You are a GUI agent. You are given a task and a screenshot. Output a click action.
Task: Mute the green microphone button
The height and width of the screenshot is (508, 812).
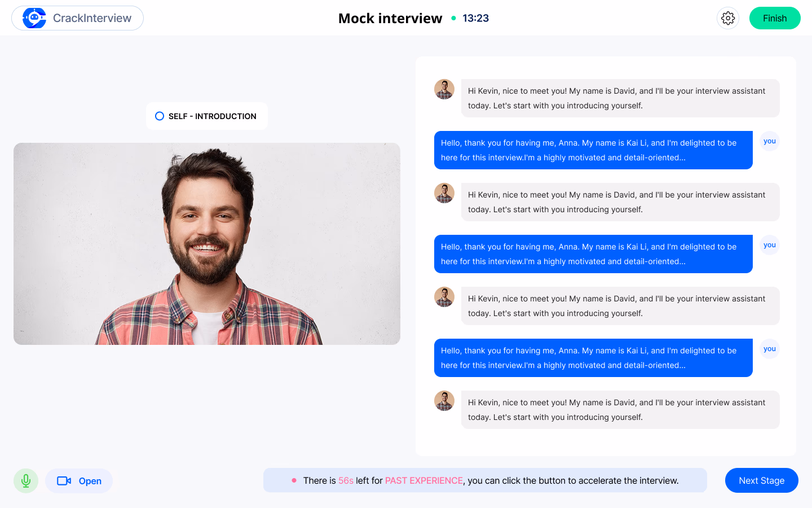pyautogui.click(x=26, y=481)
